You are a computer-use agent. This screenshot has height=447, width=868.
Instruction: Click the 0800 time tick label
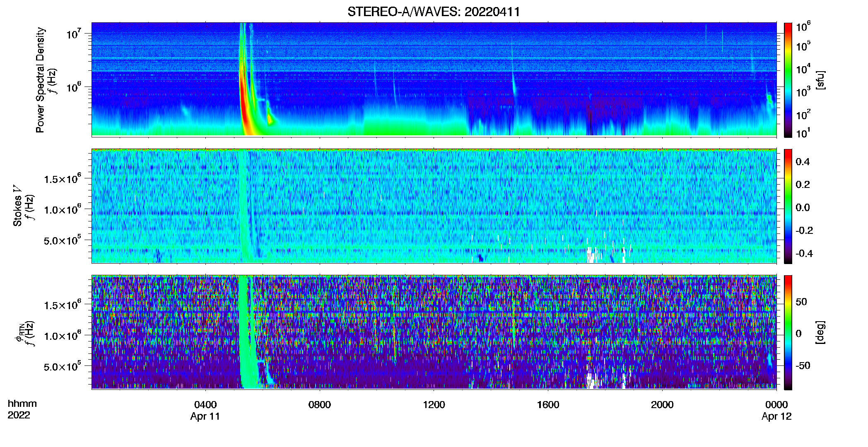coord(320,404)
